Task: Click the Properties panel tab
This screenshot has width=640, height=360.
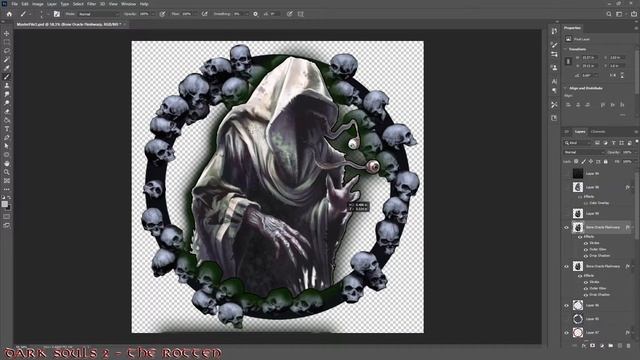Action: click(x=572, y=28)
